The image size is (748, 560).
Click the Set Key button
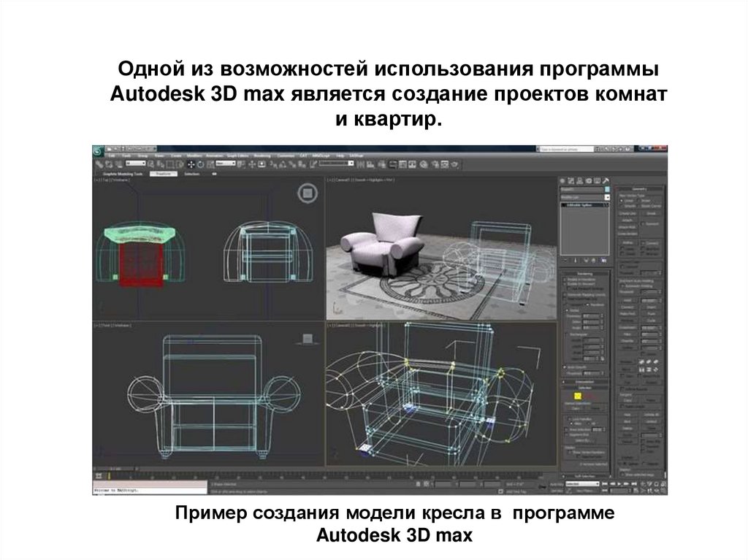(x=556, y=490)
